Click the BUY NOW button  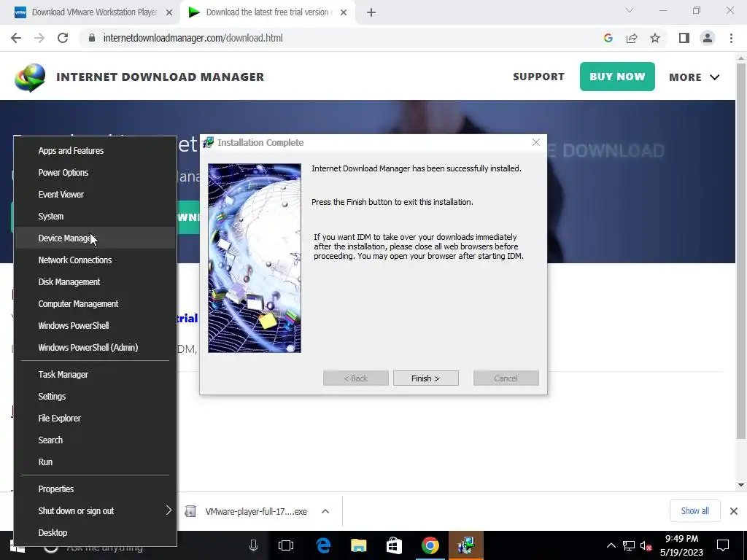617,77
